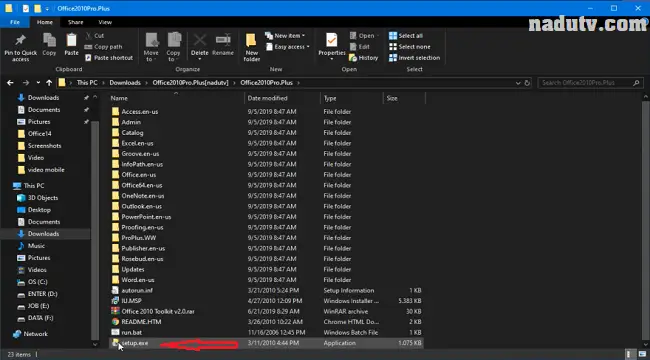Switch to details view in status bar

pos(629,354)
